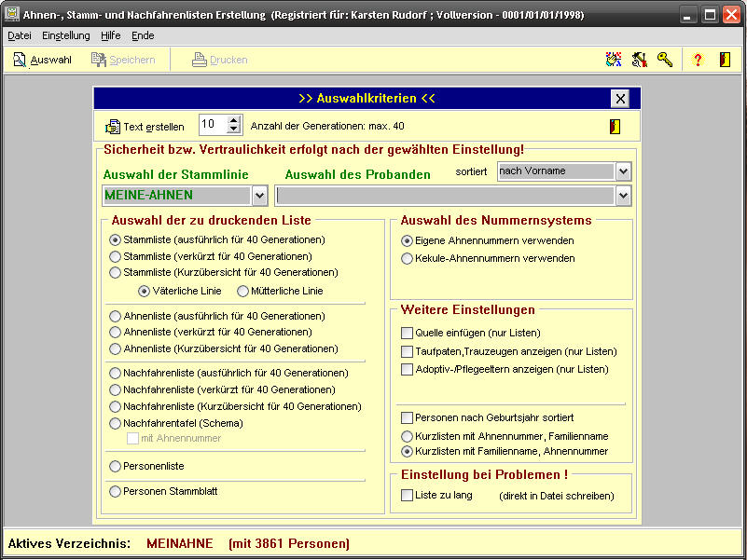Click the Speichern toolbar button
747x560 pixels.
point(123,60)
